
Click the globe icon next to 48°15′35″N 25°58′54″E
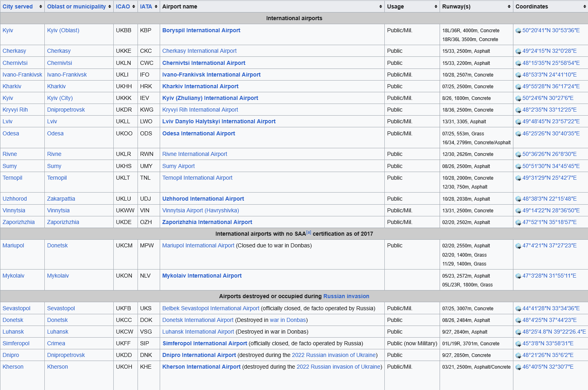(x=519, y=63)
